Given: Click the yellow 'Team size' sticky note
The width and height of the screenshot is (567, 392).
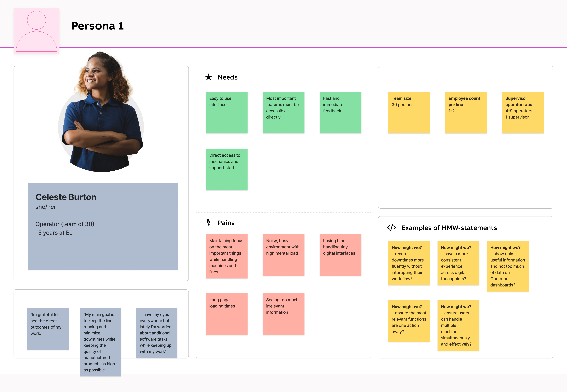Looking at the screenshot, I should (409, 112).
